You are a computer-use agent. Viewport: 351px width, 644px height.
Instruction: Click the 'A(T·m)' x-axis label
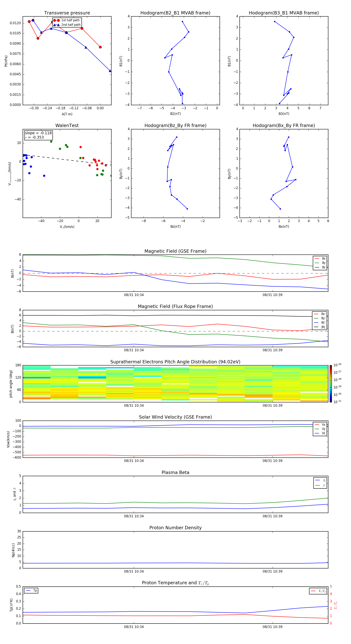click(x=67, y=114)
